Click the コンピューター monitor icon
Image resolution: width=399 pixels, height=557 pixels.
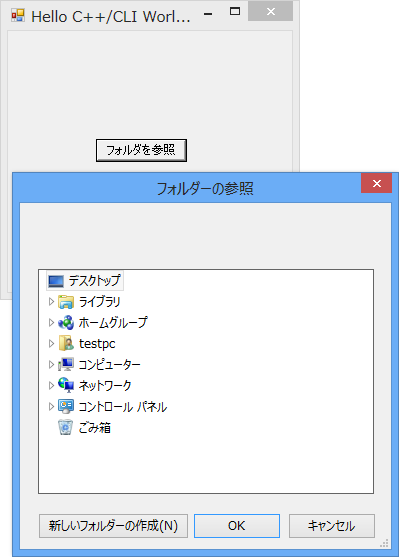click(x=66, y=364)
